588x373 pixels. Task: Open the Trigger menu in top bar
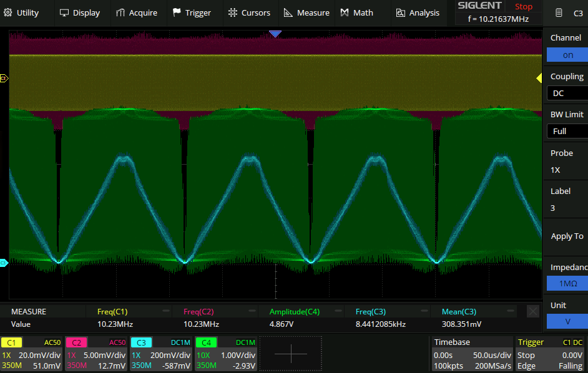(x=192, y=12)
